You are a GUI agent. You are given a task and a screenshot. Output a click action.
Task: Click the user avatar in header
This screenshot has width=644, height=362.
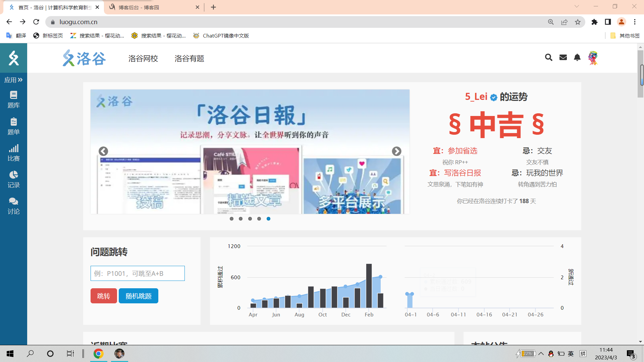point(593,58)
